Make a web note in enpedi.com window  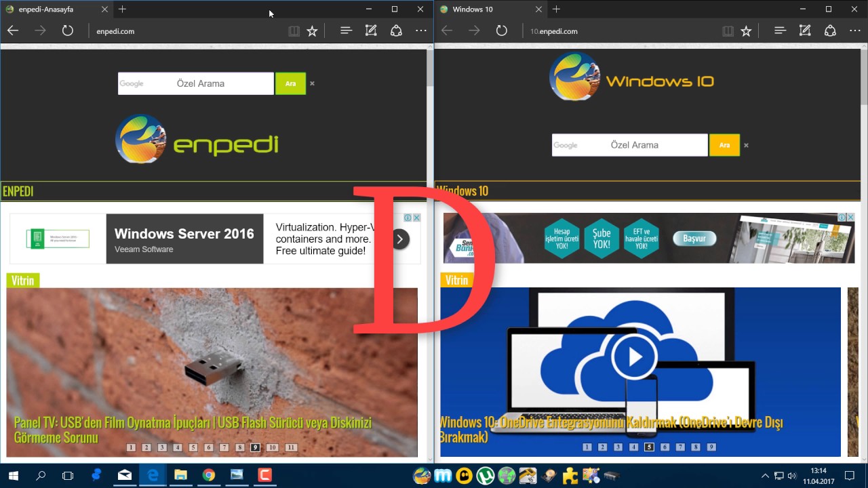pos(371,30)
